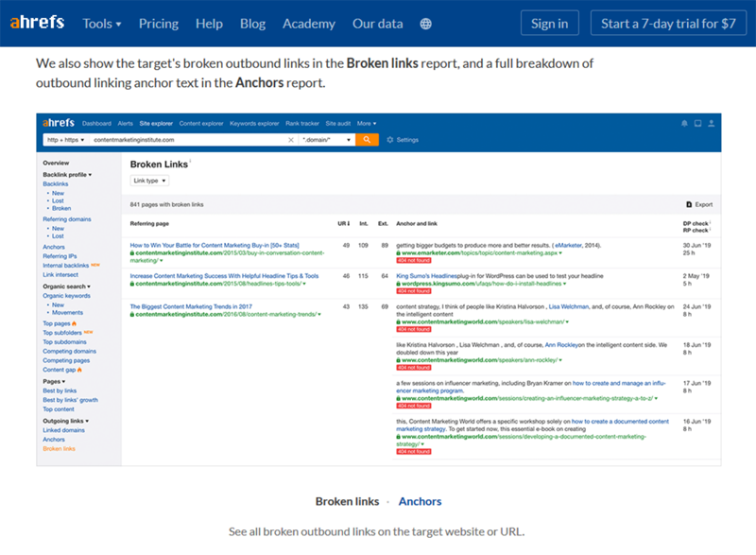Click the Ahrefs logo in top navigation
Image resolution: width=756 pixels, height=555 pixels.
[x=37, y=23]
